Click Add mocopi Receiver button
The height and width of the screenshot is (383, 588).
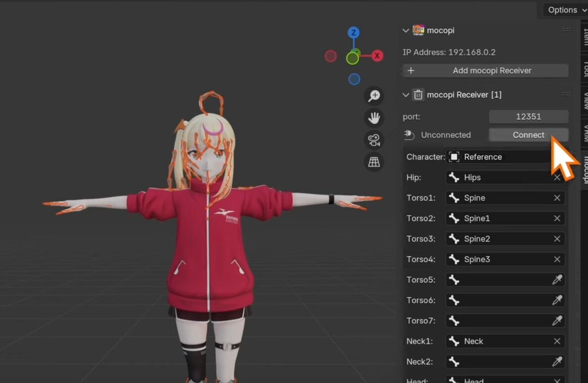click(485, 71)
